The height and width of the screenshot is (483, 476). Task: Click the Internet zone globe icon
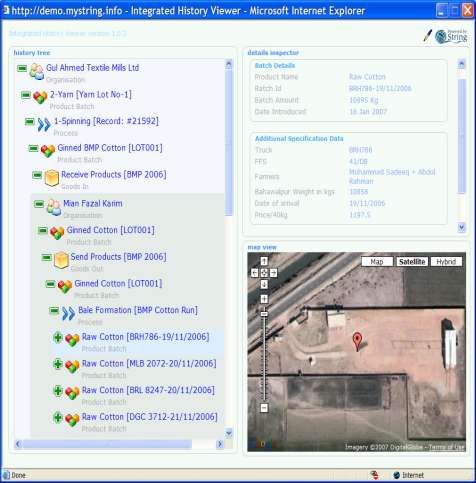point(397,475)
